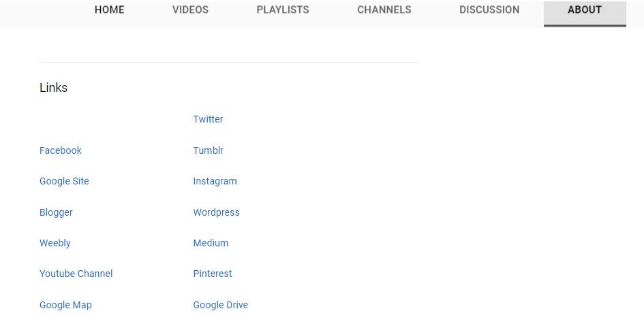Open the Google Drive link
Screen dimensions: 644x328
221,305
